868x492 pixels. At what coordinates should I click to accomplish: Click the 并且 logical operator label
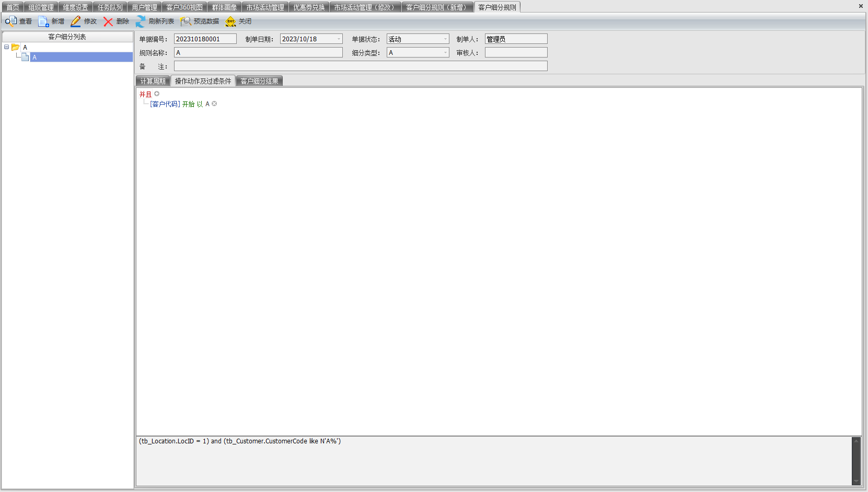pyautogui.click(x=145, y=94)
